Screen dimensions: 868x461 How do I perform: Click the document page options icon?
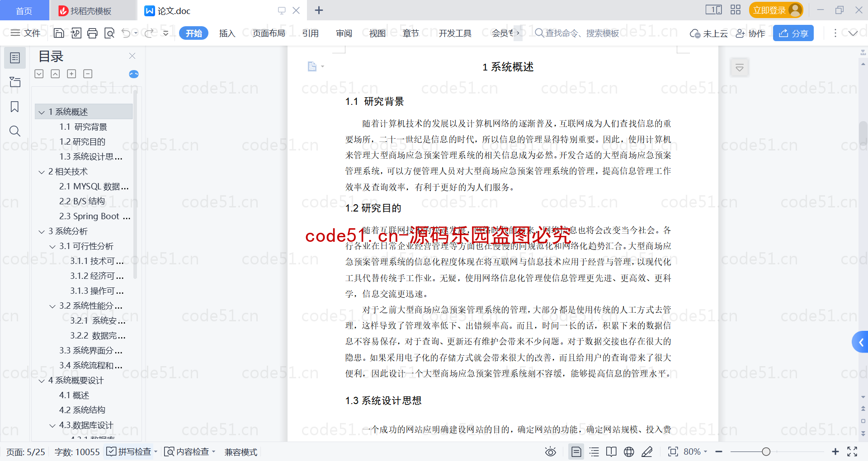tap(315, 66)
